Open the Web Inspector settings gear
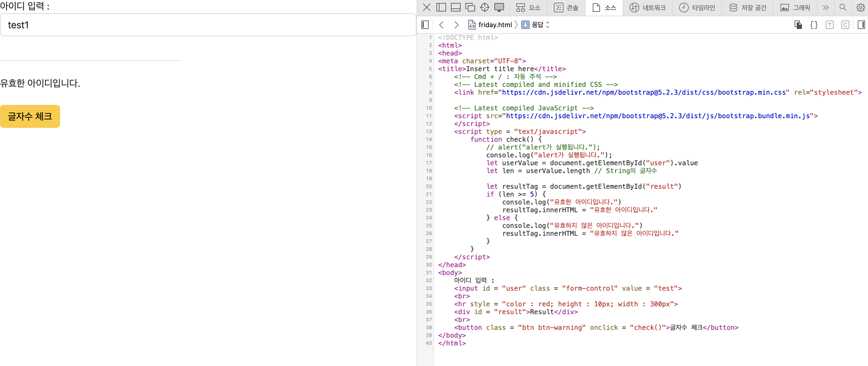This screenshot has width=868, height=366. [860, 8]
